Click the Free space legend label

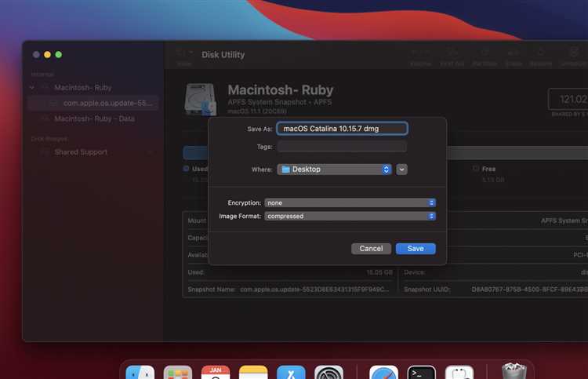click(x=488, y=169)
